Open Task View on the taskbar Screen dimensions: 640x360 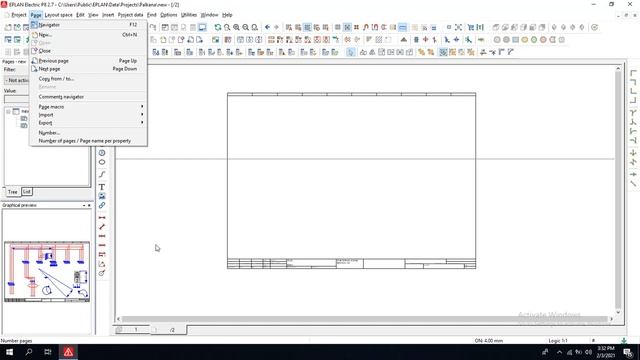48,352
